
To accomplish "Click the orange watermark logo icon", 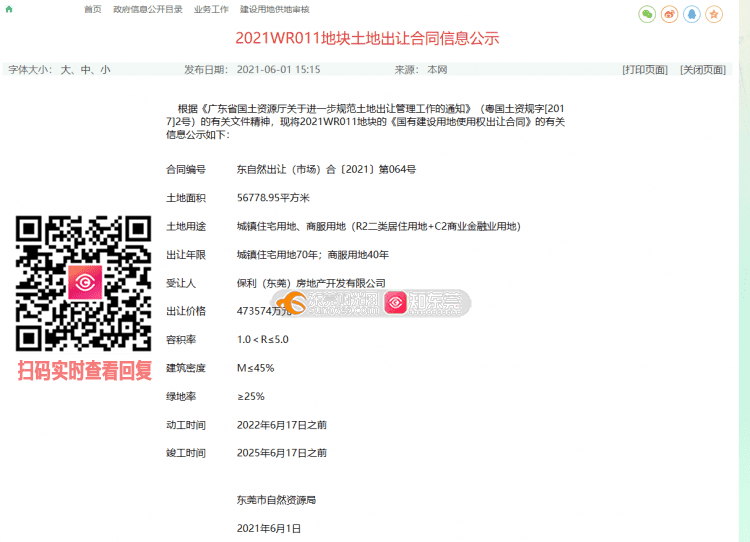I will [290, 303].
